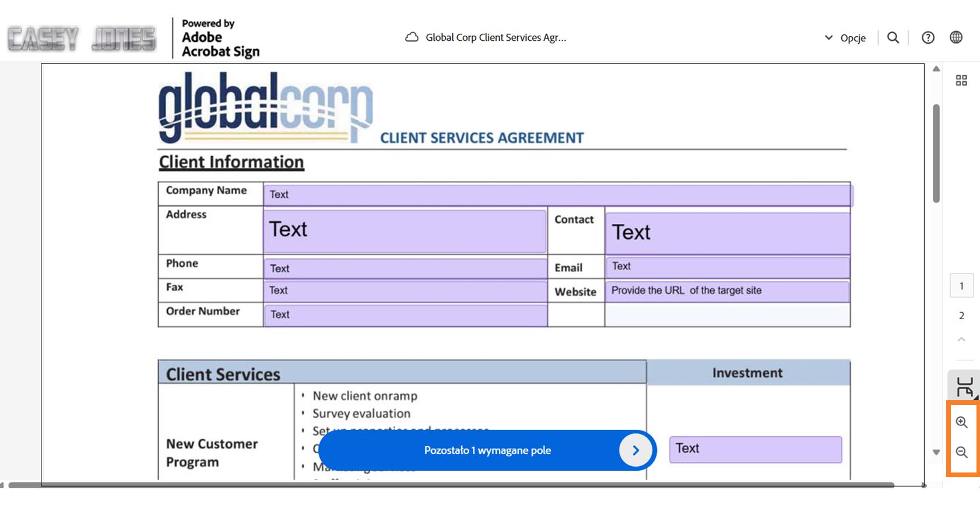Viewport: 980px width, 525px height.
Task: Click the zoom in magnifier
Action: (962, 422)
